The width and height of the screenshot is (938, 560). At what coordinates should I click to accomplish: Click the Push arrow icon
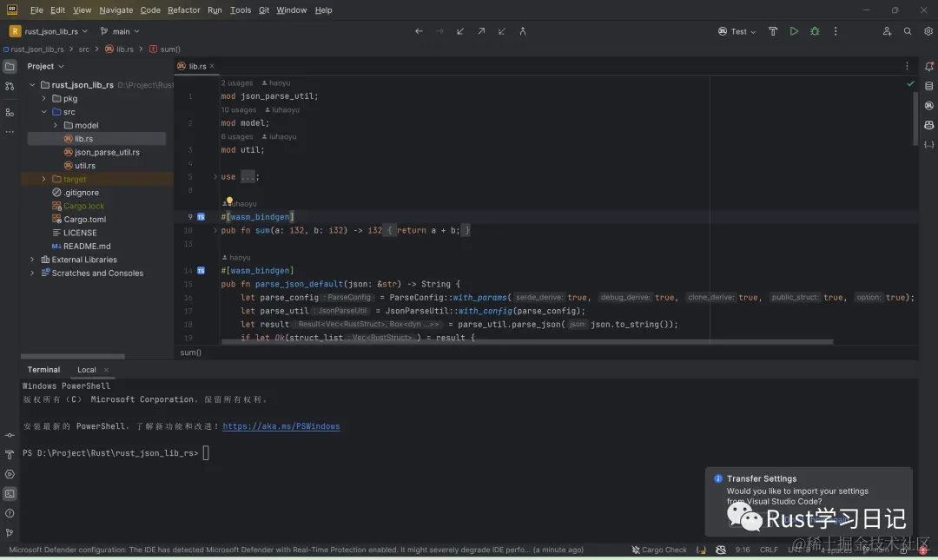(481, 31)
